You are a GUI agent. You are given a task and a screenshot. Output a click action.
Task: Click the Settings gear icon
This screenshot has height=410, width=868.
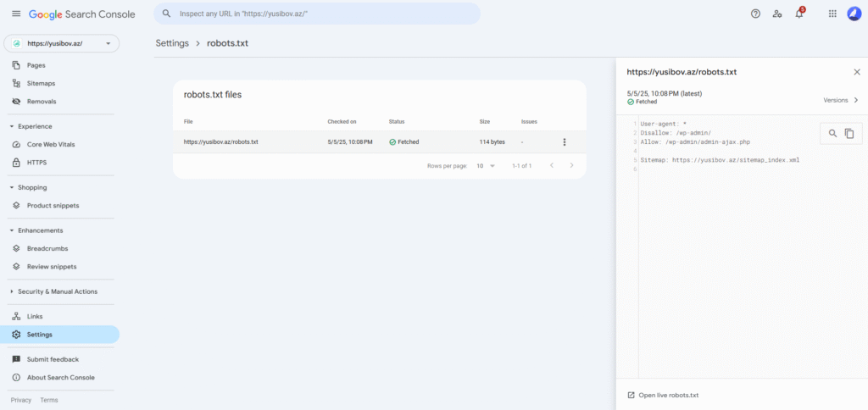point(16,335)
